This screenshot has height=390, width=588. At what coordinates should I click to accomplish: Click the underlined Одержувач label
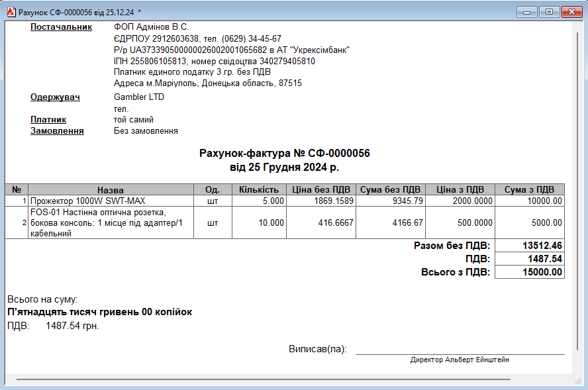(x=55, y=97)
